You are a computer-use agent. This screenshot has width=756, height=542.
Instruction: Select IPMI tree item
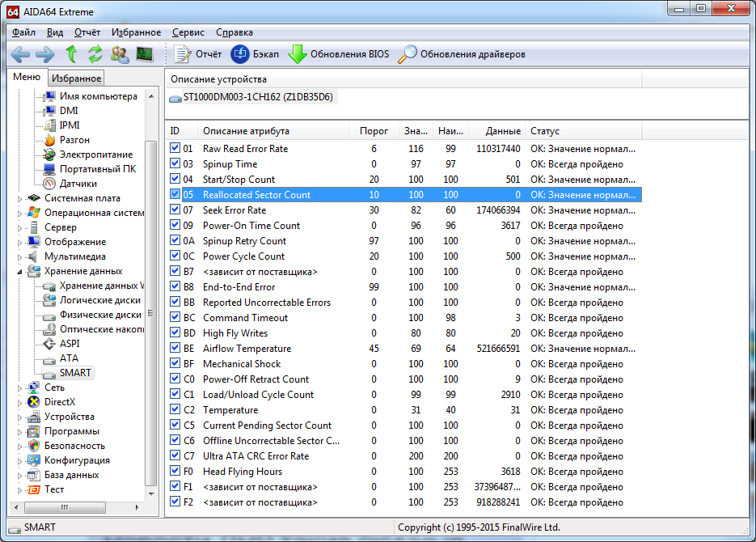[70, 125]
